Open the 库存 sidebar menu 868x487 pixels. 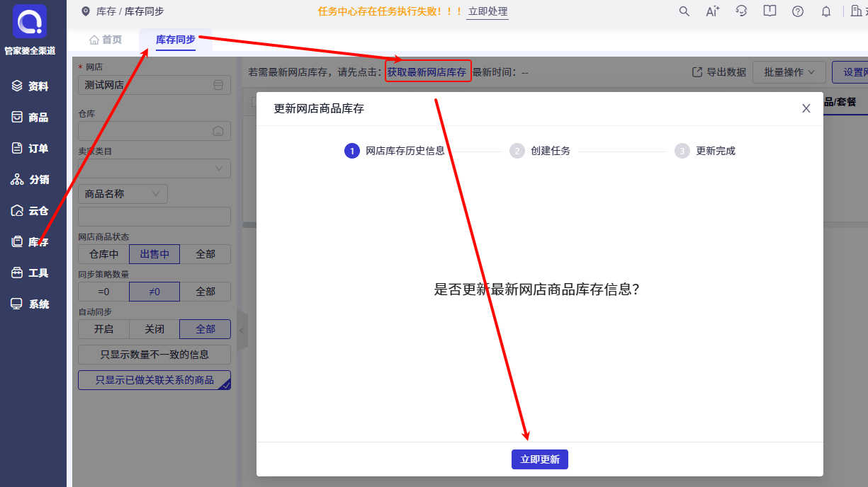tap(30, 242)
